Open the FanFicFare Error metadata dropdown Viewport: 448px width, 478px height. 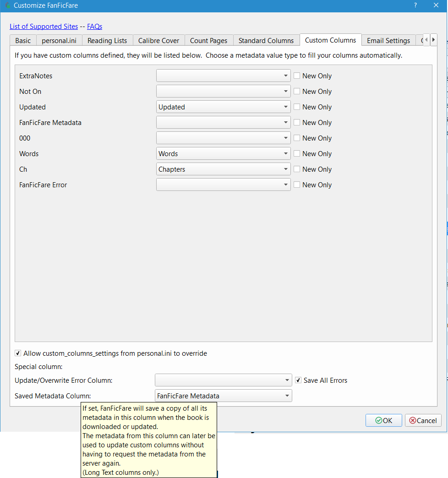click(x=223, y=185)
